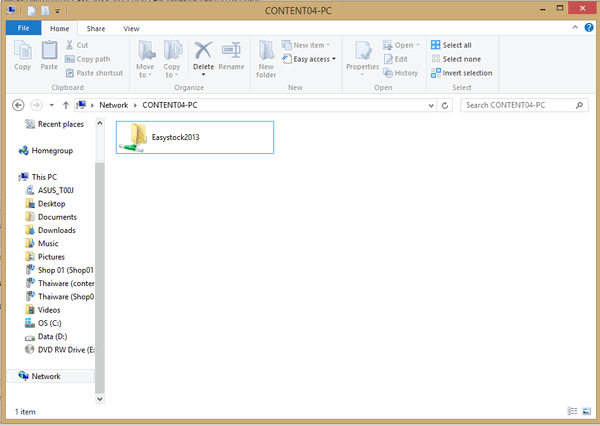Switch to the View ribbon tab
The width and height of the screenshot is (600, 426).
pyautogui.click(x=131, y=28)
